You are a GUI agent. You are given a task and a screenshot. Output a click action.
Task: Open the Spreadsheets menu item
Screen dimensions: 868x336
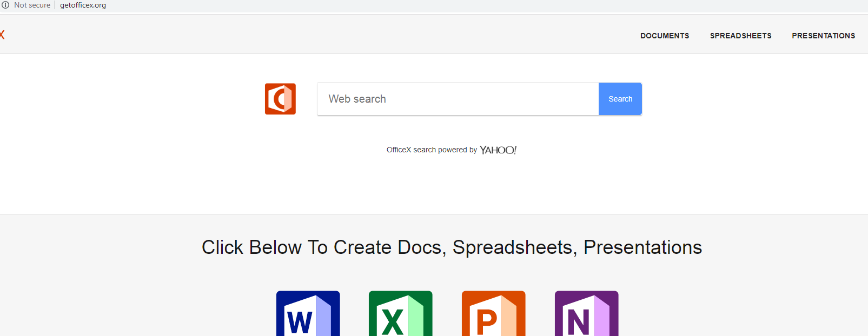pyautogui.click(x=740, y=36)
